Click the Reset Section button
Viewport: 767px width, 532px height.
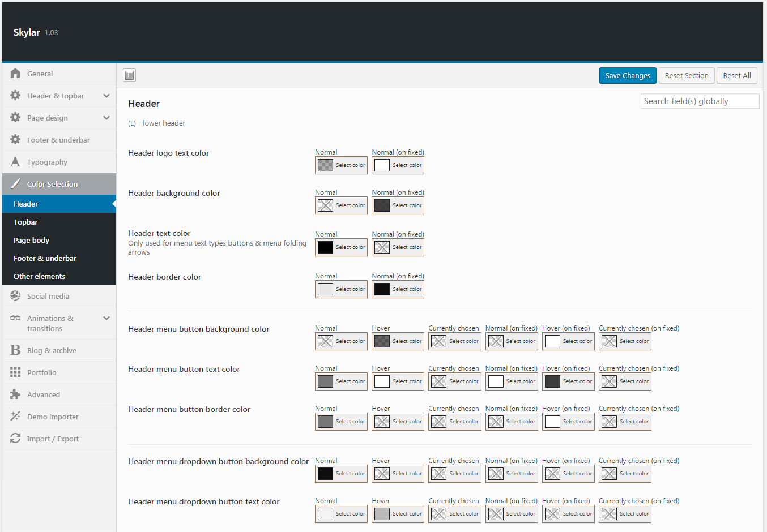tap(687, 75)
